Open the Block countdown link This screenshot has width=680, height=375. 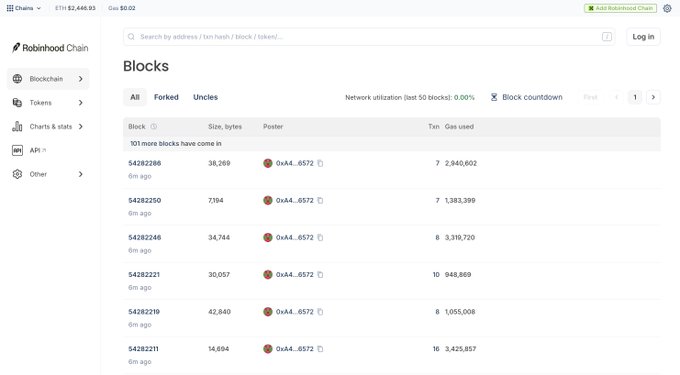tap(532, 97)
